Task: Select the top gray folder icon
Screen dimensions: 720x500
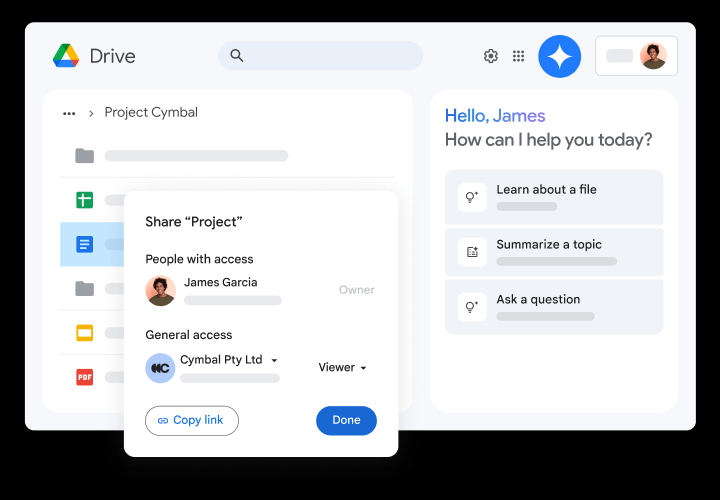Action: click(84, 156)
